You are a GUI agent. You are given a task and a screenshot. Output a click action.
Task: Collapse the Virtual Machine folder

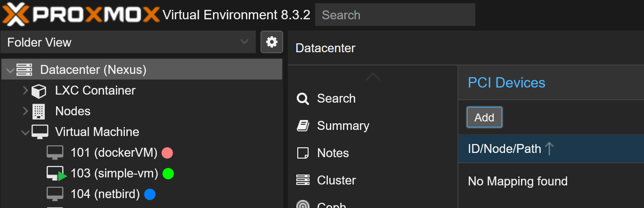pyautogui.click(x=25, y=132)
